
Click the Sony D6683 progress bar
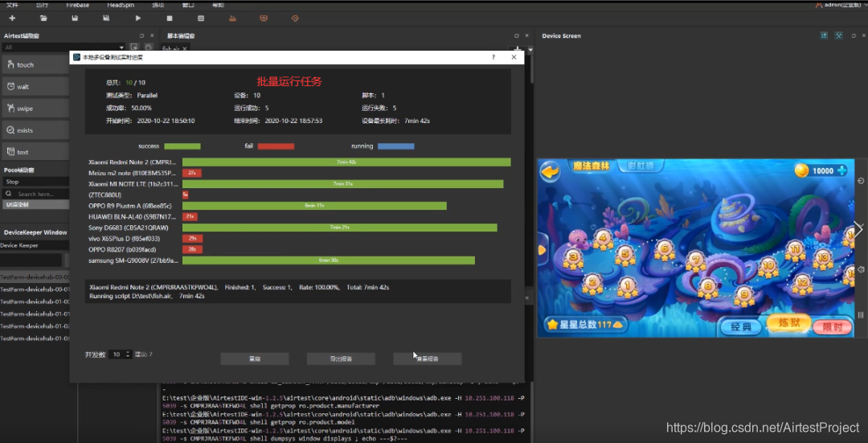[340, 228]
